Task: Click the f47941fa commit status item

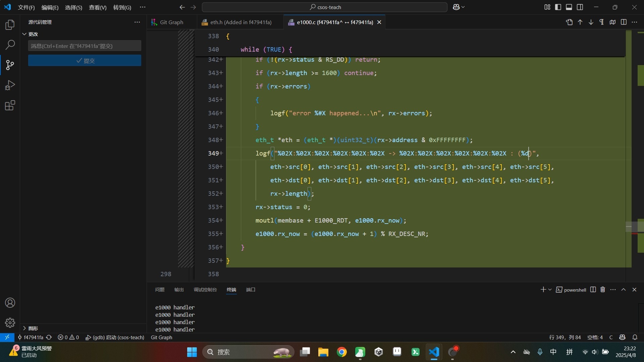Action: 30,338
